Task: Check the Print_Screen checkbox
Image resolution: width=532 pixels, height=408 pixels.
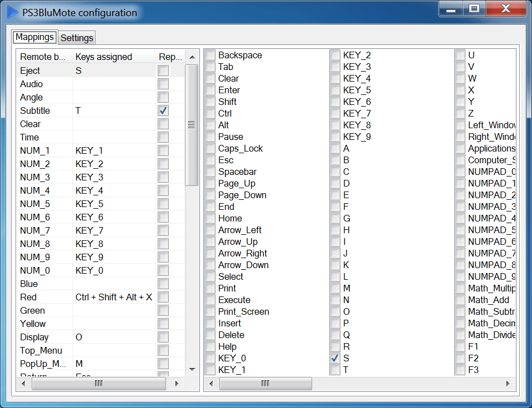Action: coord(210,311)
